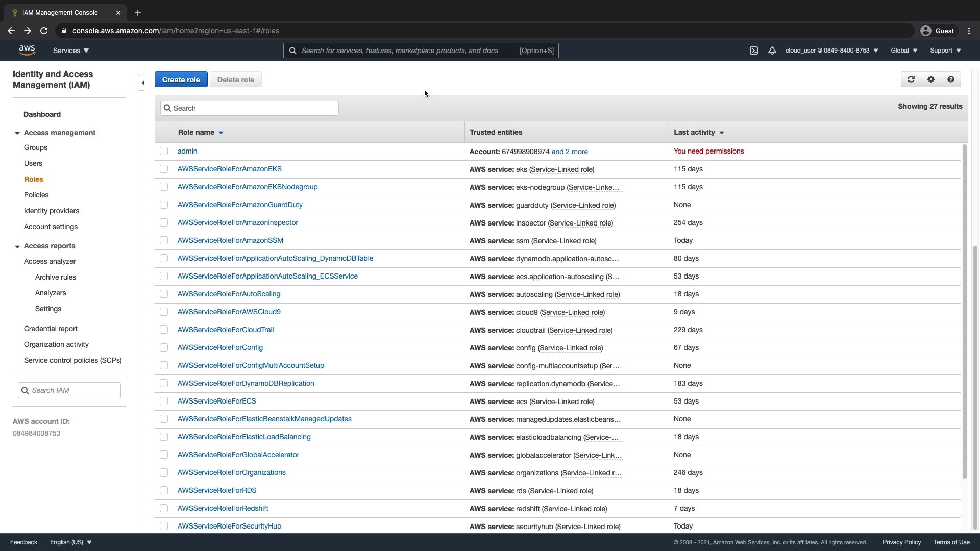
Task: Click the AWS logo home icon
Action: (x=27, y=50)
